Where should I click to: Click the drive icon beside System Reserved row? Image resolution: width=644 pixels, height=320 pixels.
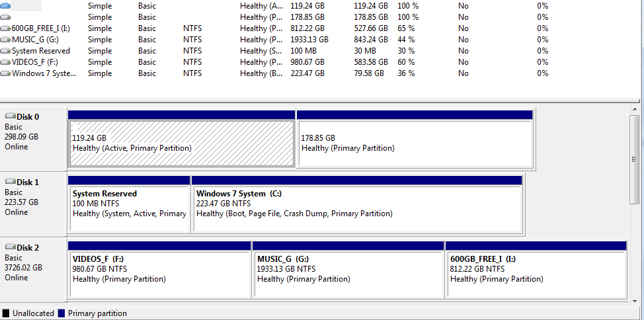[x=6, y=51]
